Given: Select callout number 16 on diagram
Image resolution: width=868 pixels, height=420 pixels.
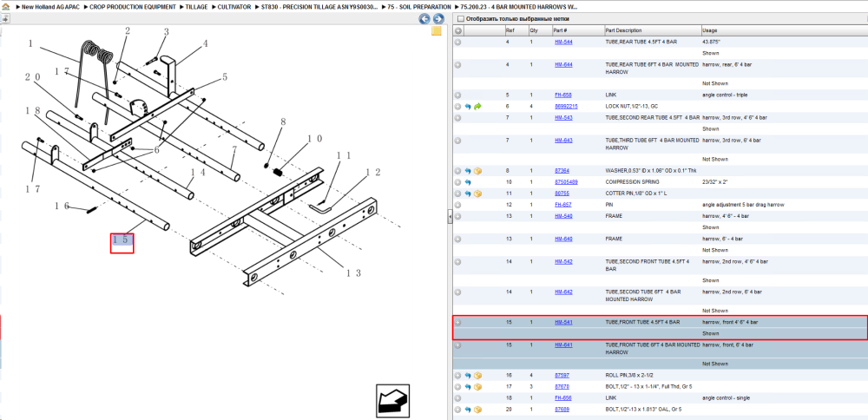Looking at the screenshot, I should [62, 206].
